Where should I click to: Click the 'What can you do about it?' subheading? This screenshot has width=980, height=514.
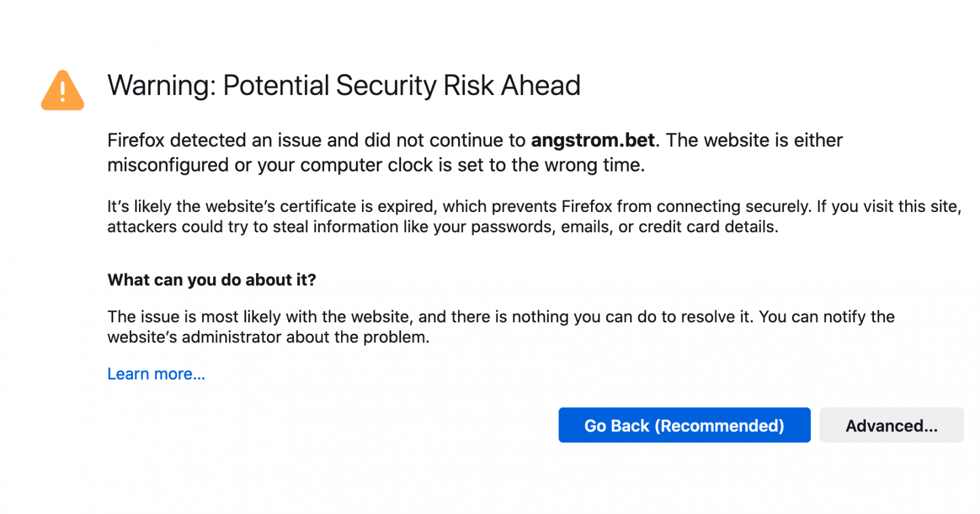coord(212,280)
